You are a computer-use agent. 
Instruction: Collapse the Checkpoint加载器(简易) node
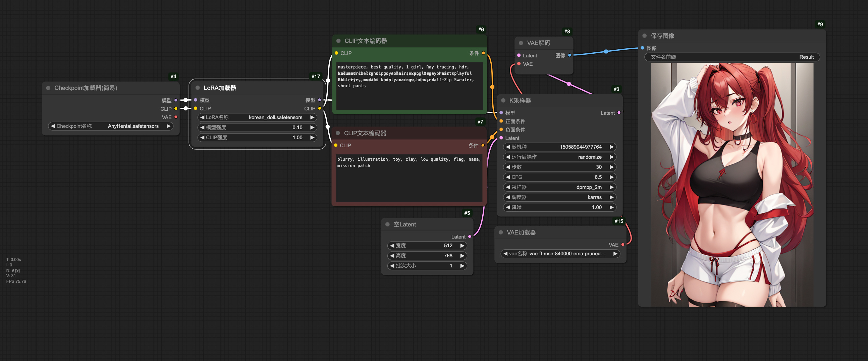[x=48, y=88]
